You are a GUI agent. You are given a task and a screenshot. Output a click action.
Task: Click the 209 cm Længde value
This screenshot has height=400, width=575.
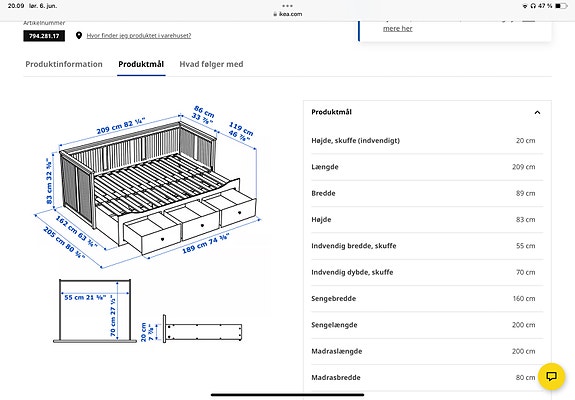click(524, 167)
